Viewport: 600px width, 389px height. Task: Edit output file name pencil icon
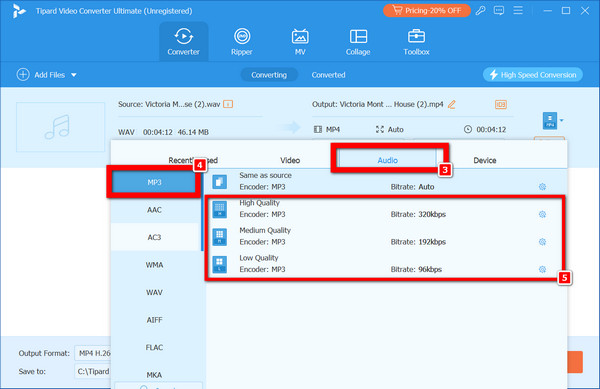click(x=452, y=104)
